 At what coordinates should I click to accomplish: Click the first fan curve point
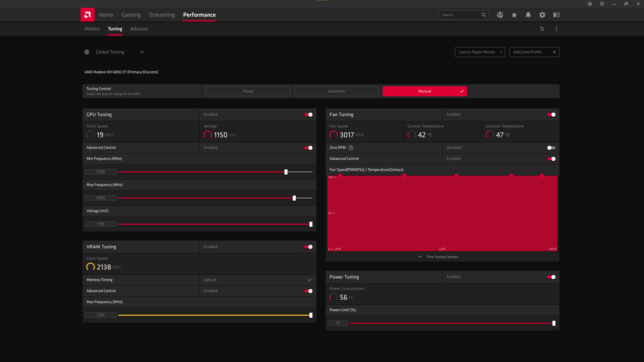point(340,176)
